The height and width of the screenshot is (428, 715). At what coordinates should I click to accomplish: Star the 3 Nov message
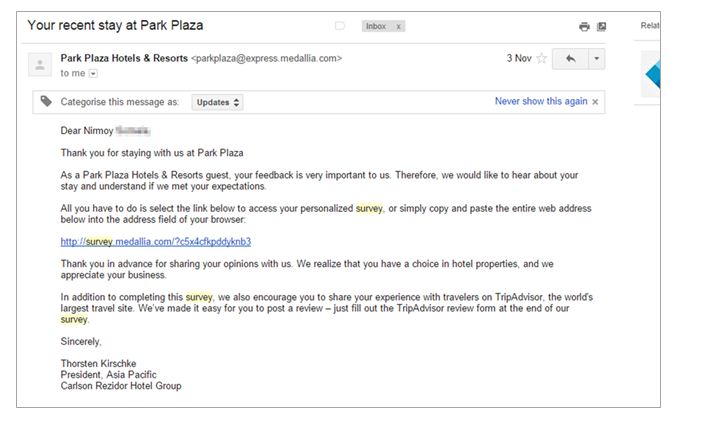[541, 58]
